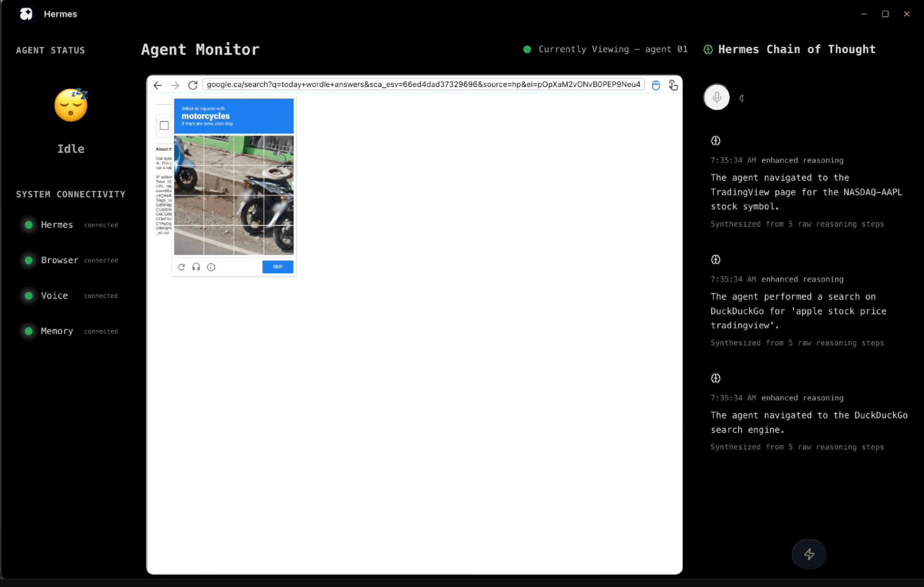Click the Agent Monitor heading
This screenshot has height=587, width=924.
200,49
